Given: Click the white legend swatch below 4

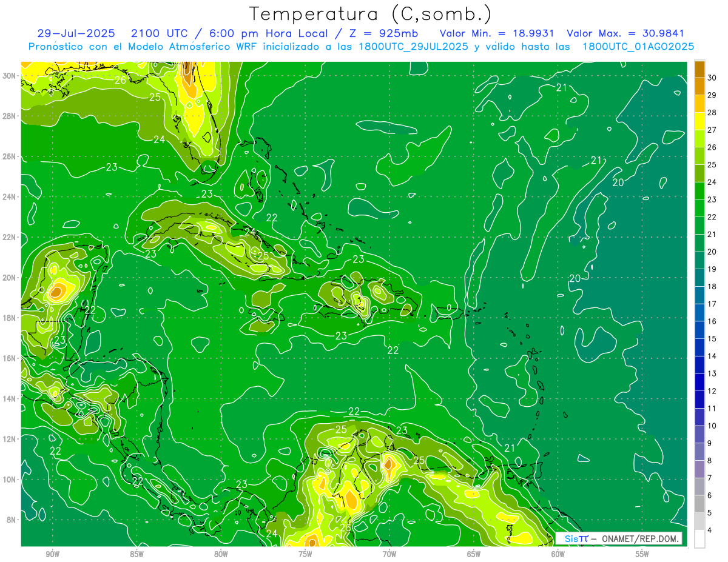Looking at the screenshot, I should [699, 538].
